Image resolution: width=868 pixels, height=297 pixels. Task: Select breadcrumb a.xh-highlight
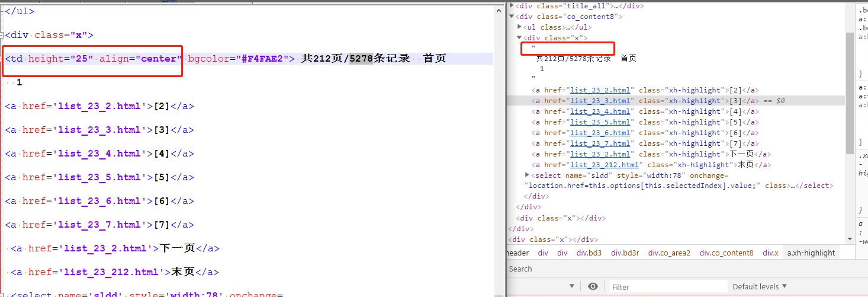pos(811,253)
